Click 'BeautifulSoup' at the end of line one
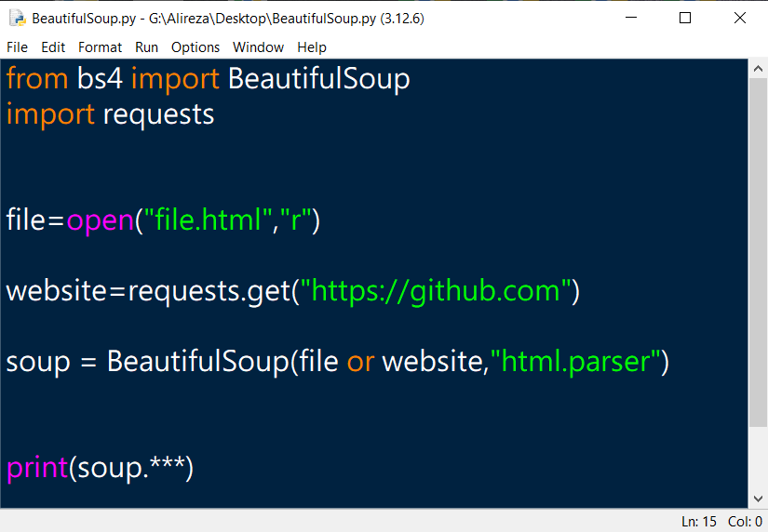This screenshot has width=768, height=532. 319,79
